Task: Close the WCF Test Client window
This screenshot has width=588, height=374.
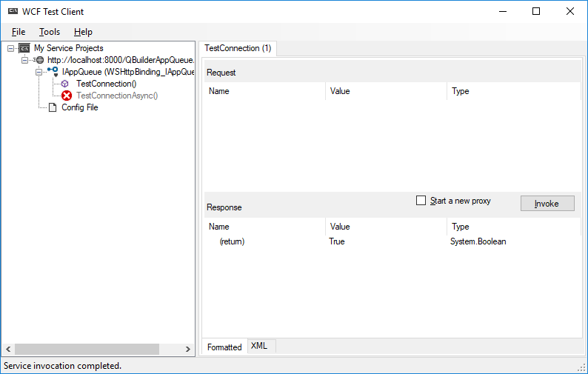Action: pos(570,11)
